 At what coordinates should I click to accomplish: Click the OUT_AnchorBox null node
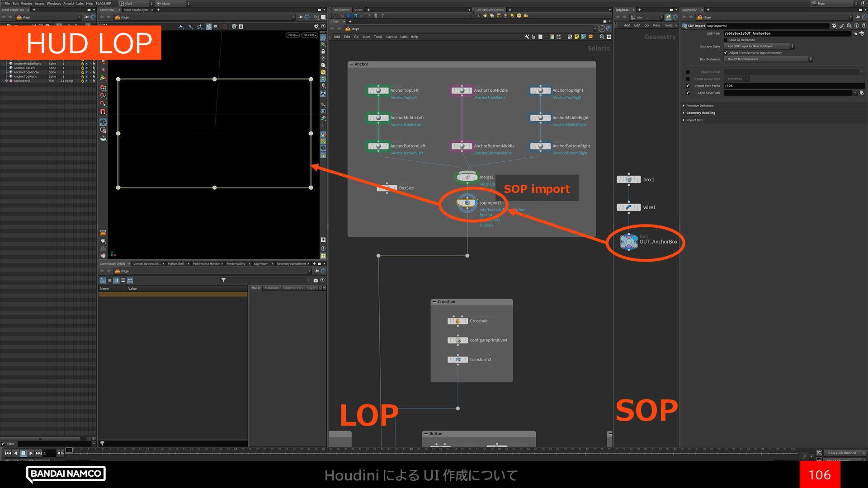tap(628, 242)
